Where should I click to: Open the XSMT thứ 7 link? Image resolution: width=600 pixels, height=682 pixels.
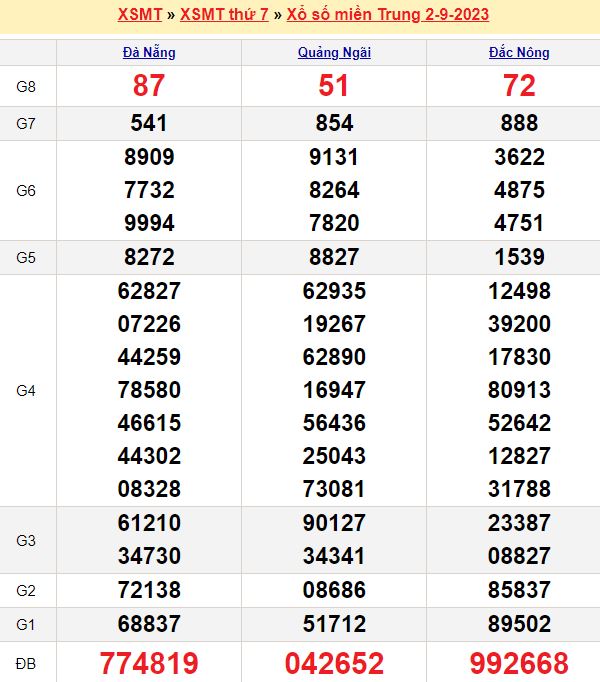(224, 15)
